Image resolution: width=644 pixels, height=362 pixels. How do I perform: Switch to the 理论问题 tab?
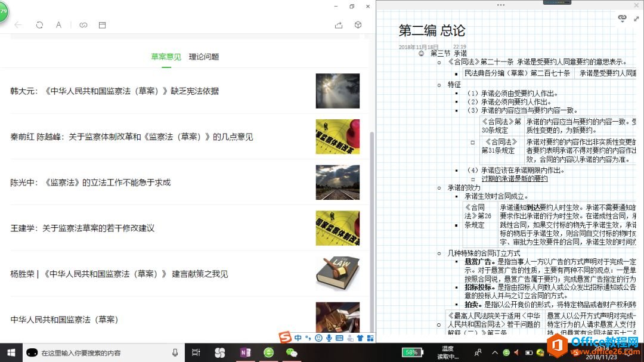[x=204, y=57]
